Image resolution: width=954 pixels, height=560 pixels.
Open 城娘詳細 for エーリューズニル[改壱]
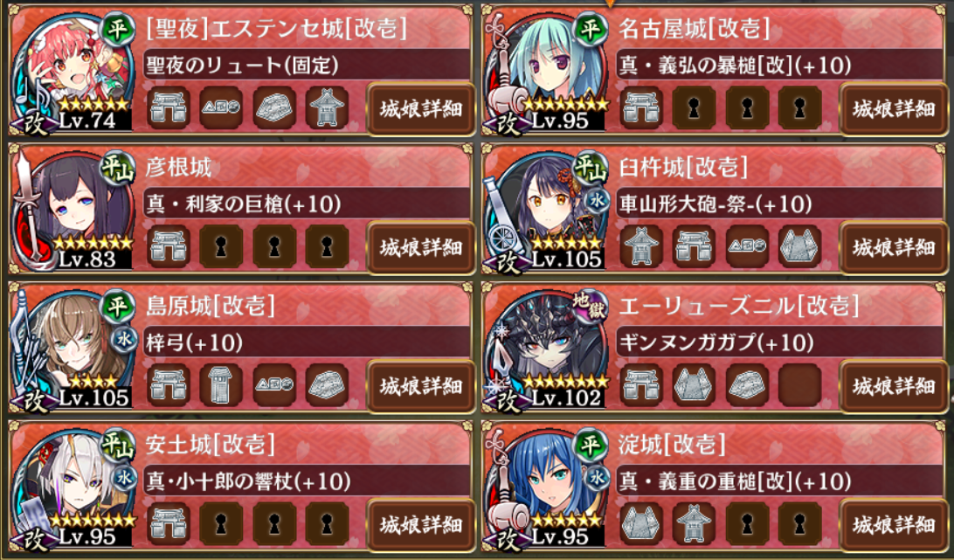click(893, 386)
